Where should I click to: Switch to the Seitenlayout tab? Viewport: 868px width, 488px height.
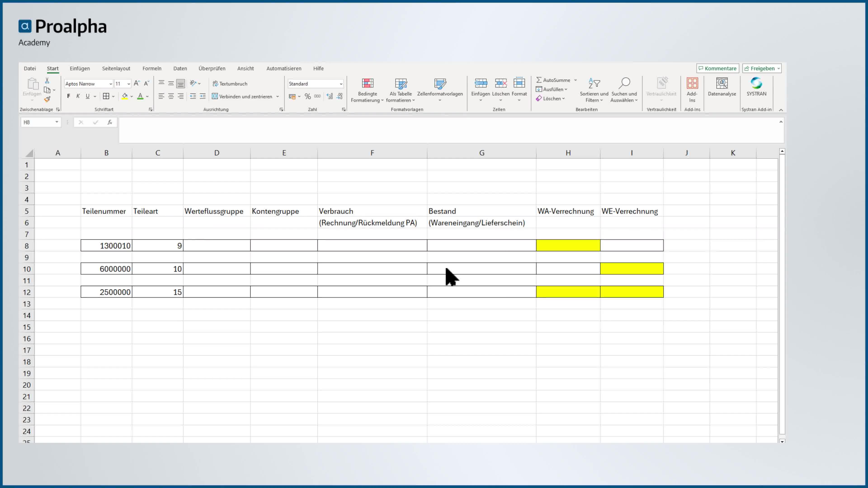click(x=116, y=68)
